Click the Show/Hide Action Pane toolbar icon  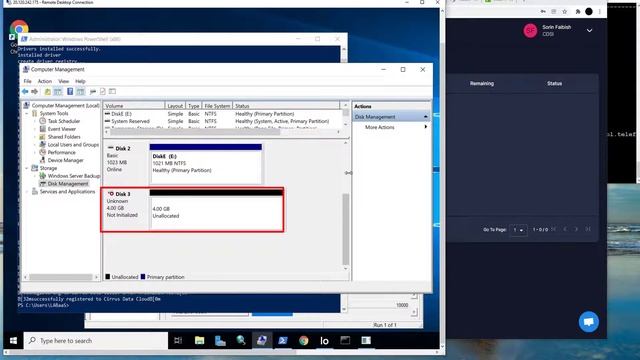click(80, 91)
